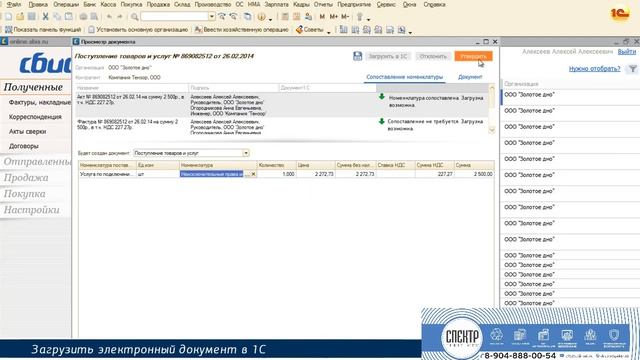Open ellipsis selector in Номенклатура cell
This screenshot has height=360, width=640.
tap(247, 174)
